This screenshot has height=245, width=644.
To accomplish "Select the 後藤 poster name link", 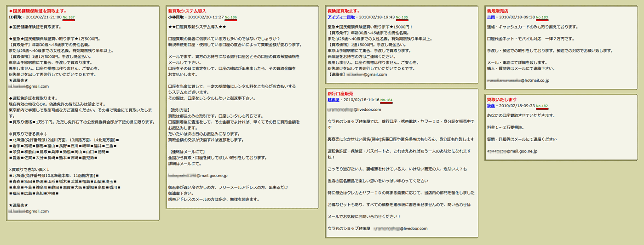I will (490, 106).
